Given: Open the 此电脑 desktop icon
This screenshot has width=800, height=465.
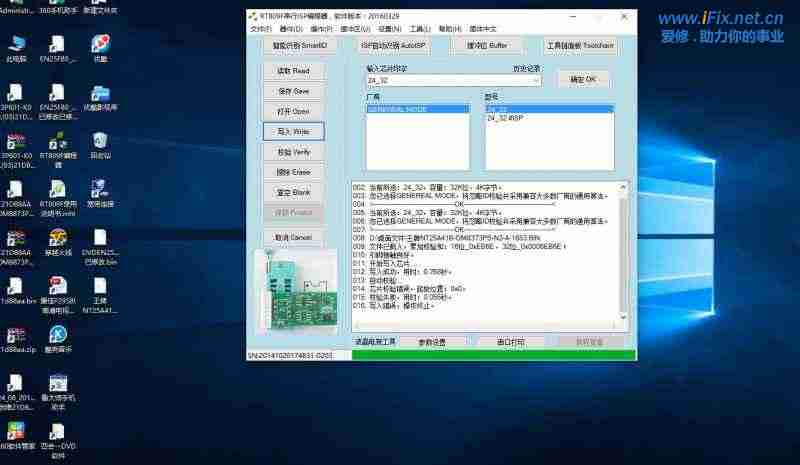Looking at the screenshot, I should coord(16,46).
